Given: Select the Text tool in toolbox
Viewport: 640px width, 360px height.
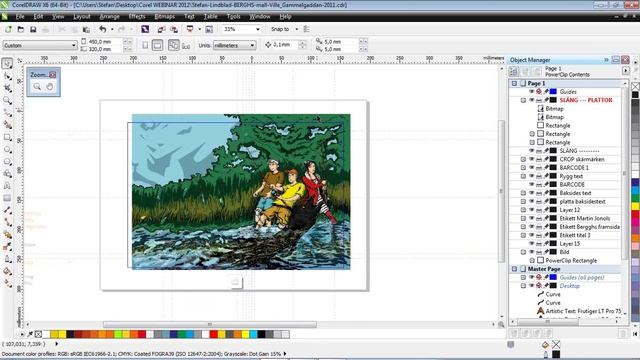Looking at the screenshot, I should (x=7, y=186).
